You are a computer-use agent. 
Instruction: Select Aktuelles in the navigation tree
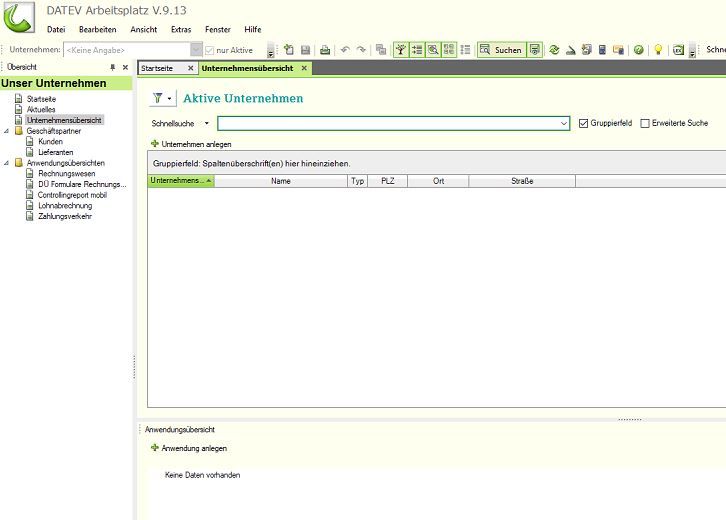click(41, 109)
